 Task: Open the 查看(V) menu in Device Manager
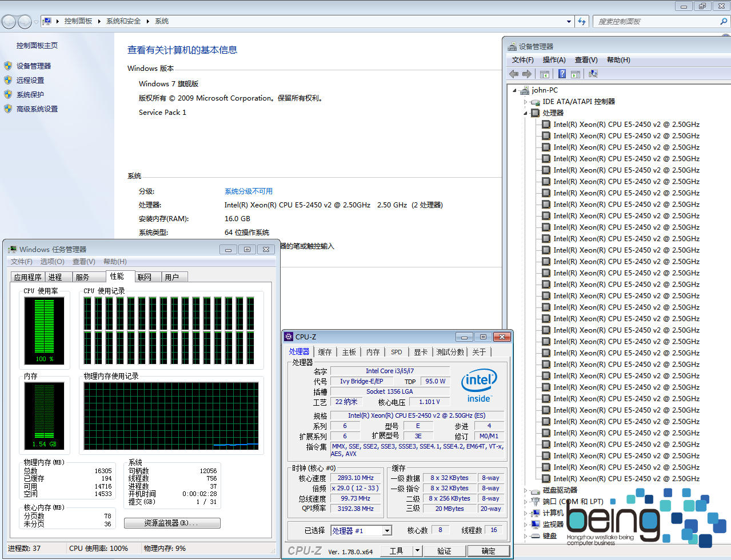coord(586,60)
